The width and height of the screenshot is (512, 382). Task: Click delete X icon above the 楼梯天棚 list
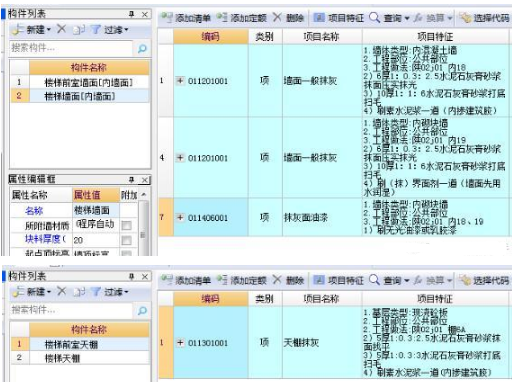(x=61, y=291)
